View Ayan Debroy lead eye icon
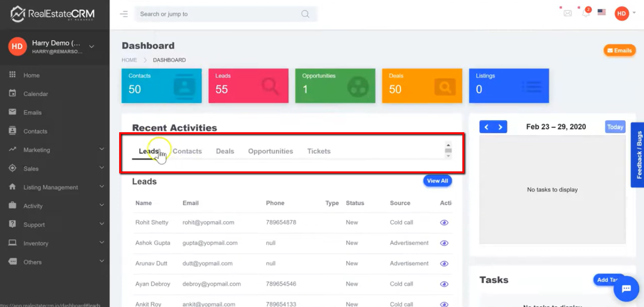 (x=444, y=284)
